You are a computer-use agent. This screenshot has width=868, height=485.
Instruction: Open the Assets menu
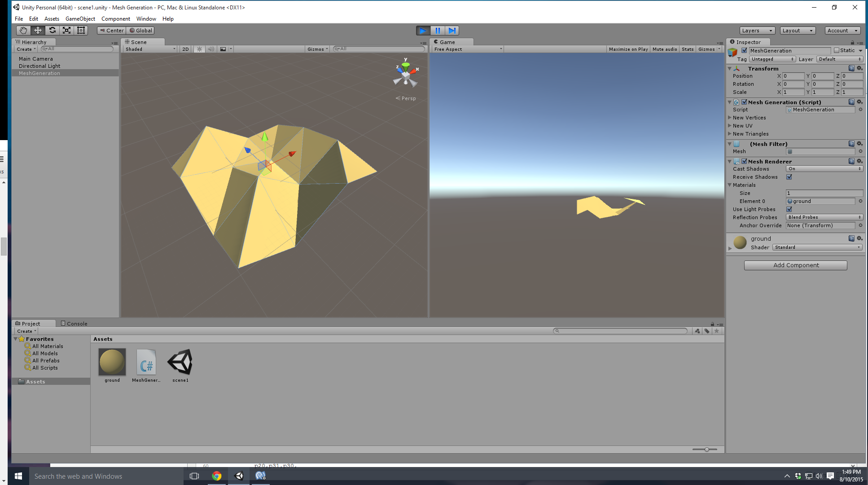pos(52,19)
